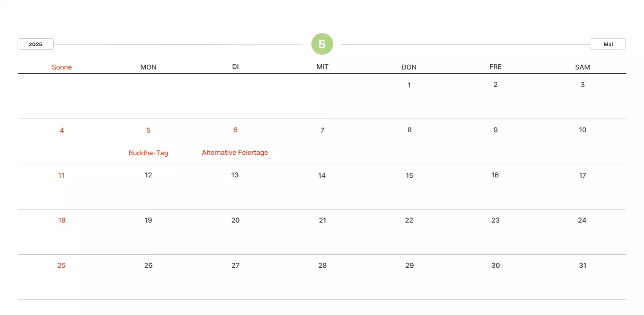Open the 2025 year selector
This screenshot has height=315, width=644.
(x=36, y=44)
